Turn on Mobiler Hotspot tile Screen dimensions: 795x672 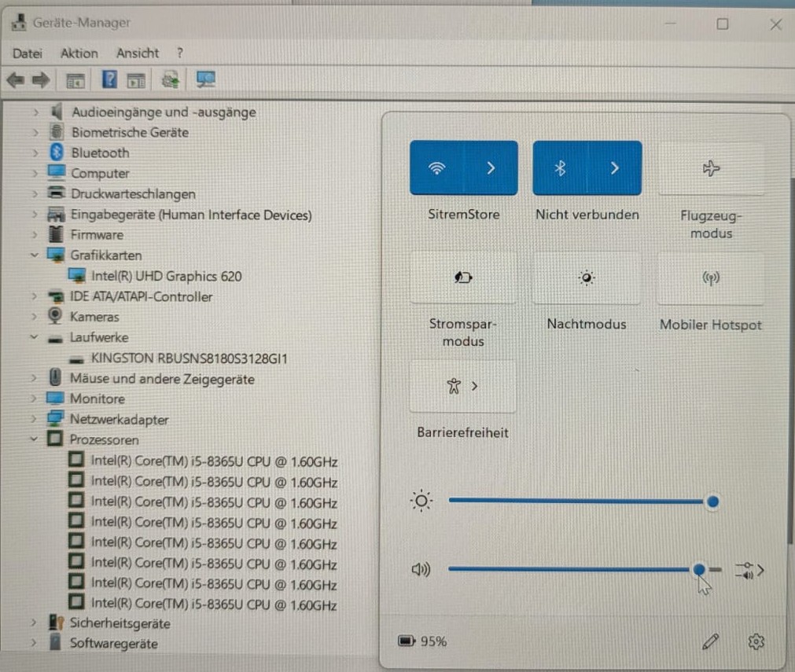point(711,277)
